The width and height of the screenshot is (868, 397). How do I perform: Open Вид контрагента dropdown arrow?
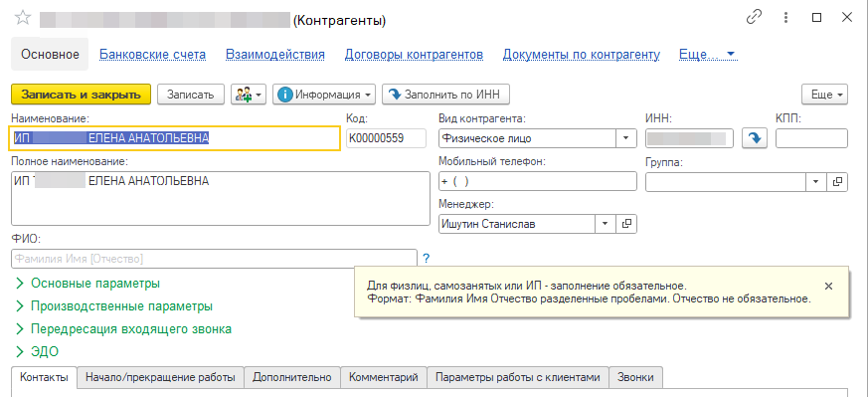[626, 138]
